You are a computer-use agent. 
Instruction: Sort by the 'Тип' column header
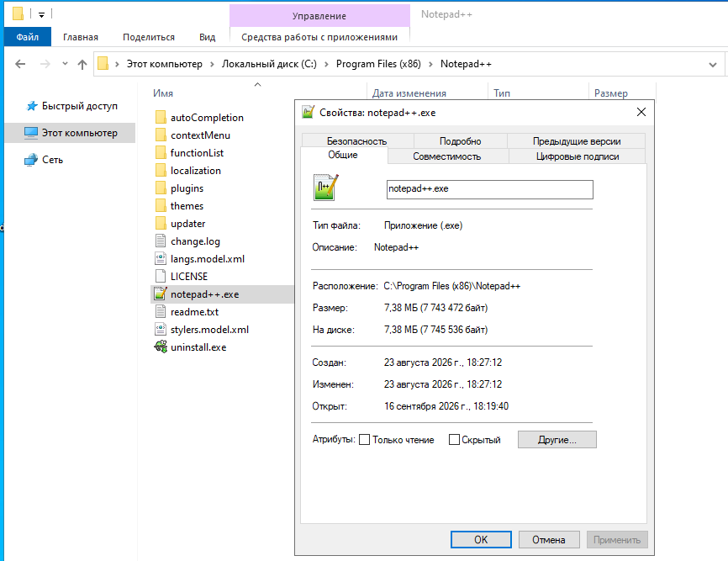[x=502, y=93]
